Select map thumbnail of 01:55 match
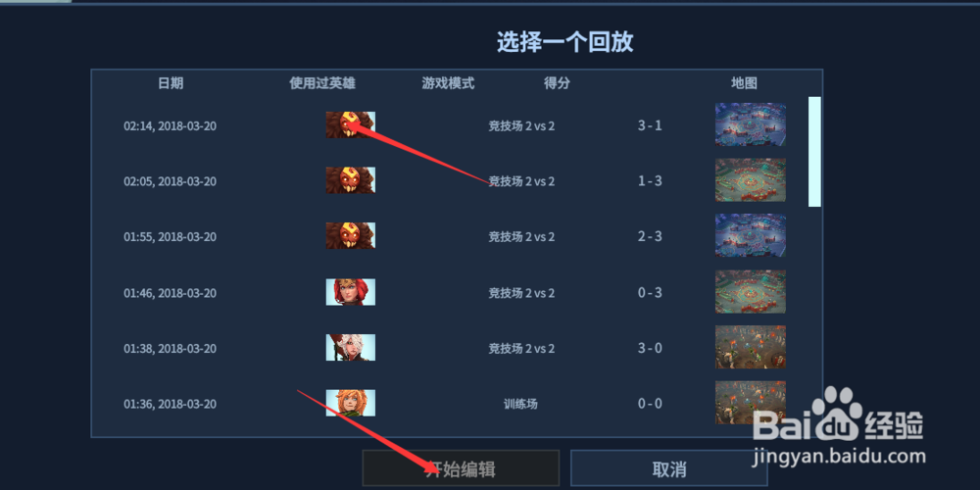980x490 pixels. pyautogui.click(x=750, y=235)
